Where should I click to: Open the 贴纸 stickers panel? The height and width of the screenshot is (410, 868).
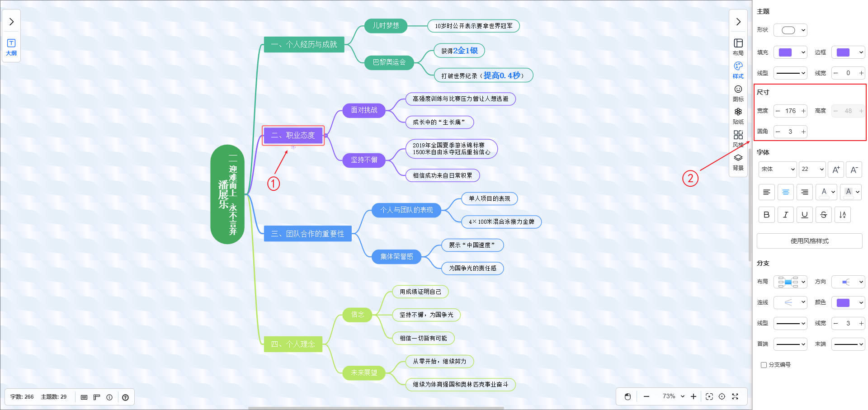(x=738, y=115)
